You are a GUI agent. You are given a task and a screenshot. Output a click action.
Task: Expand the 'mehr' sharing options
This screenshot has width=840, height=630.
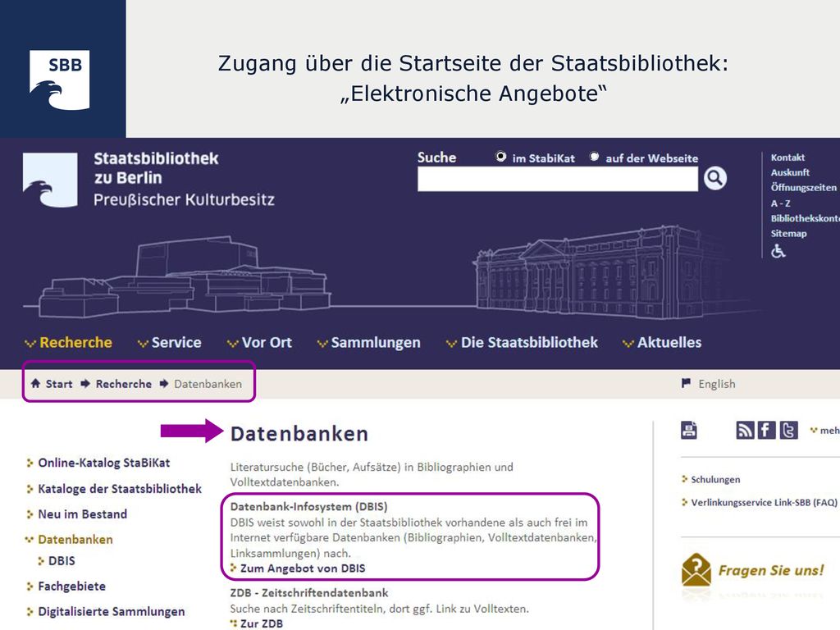(825, 430)
